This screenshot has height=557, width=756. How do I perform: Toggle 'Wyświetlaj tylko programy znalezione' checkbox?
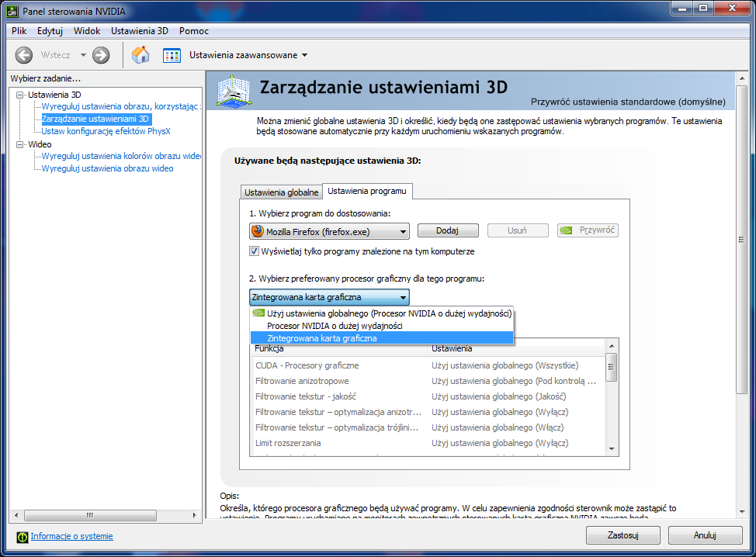(254, 251)
